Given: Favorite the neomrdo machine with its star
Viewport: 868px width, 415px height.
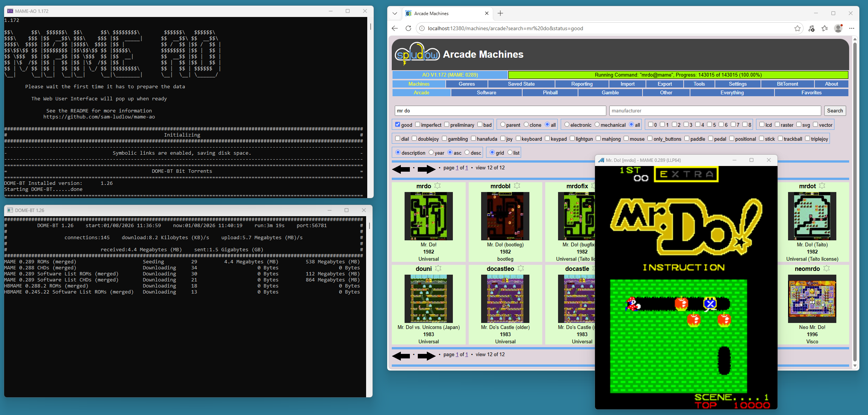Looking at the screenshot, I should [827, 268].
